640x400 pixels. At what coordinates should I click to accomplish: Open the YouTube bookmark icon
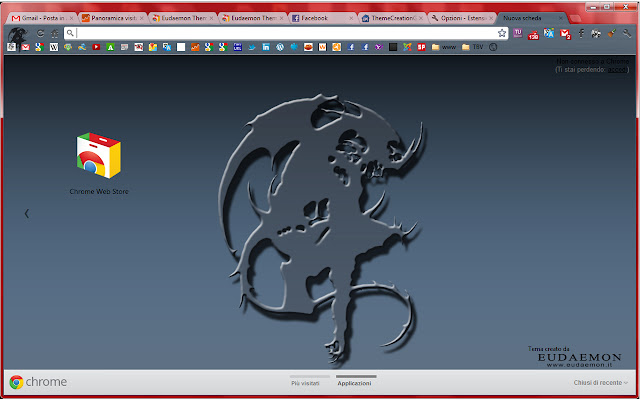pos(96,47)
